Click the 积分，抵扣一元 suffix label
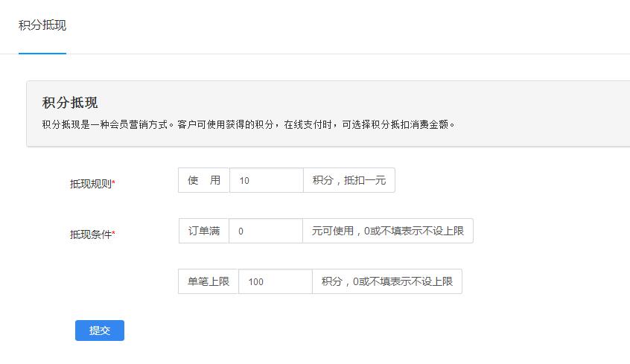 [349, 180]
